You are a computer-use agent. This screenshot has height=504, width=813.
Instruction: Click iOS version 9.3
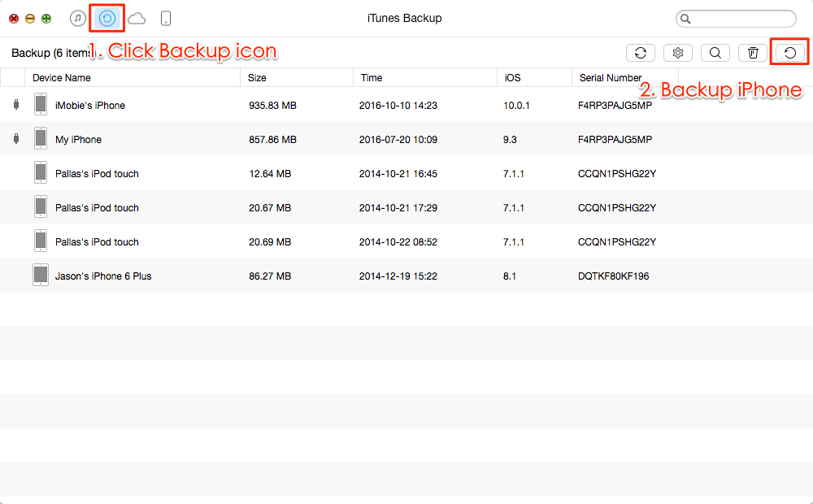[510, 140]
